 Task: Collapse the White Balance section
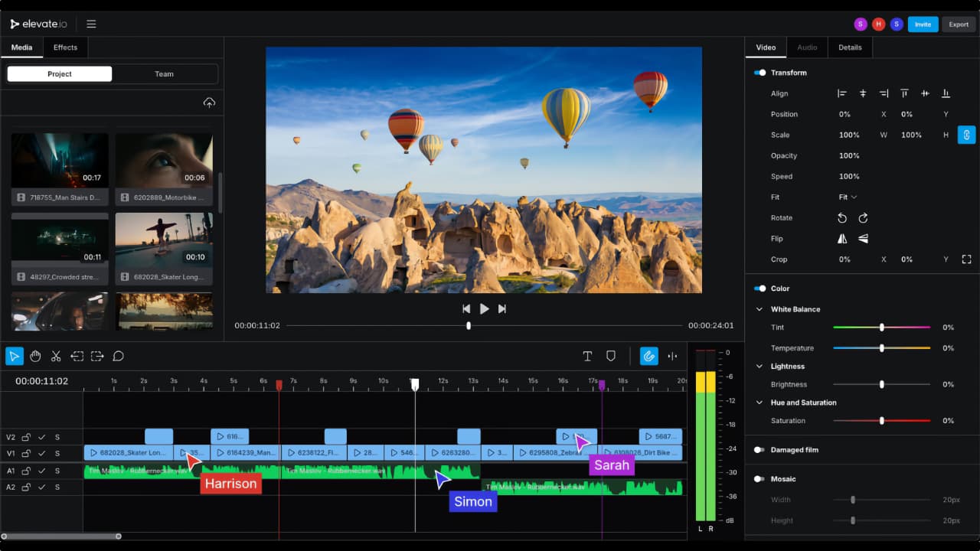[x=759, y=309]
